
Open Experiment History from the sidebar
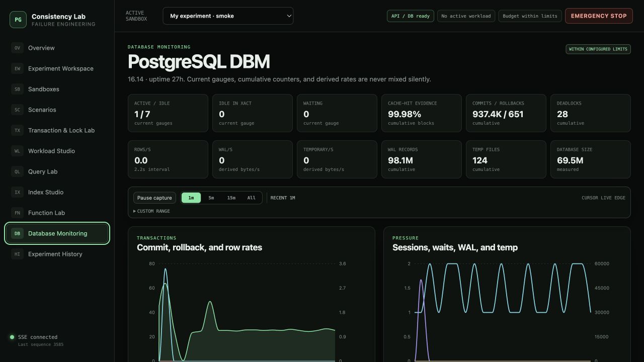pos(57,254)
